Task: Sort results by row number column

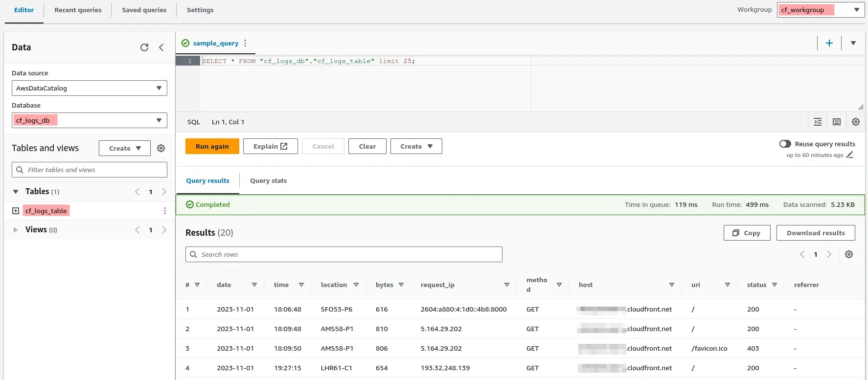Action: pos(197,285)
